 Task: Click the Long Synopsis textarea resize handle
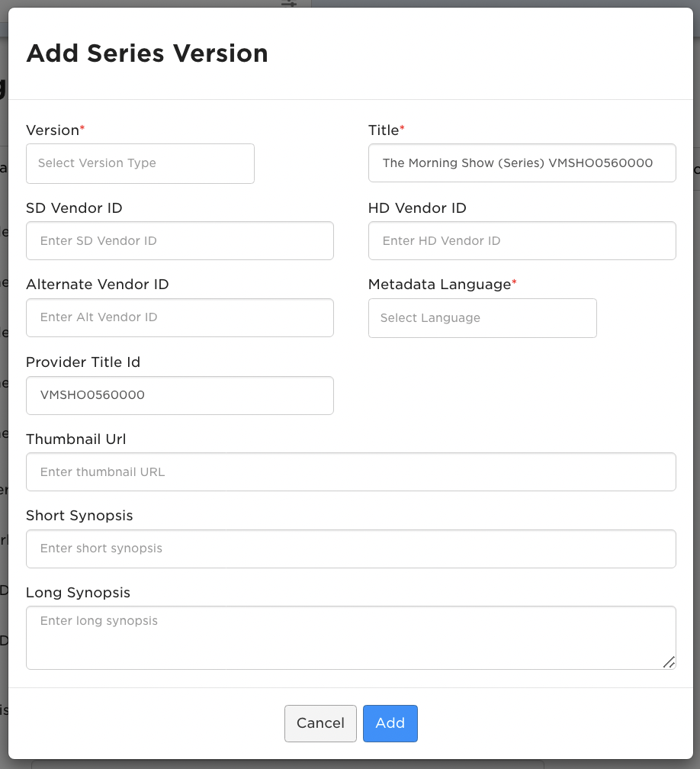[669, 662]
